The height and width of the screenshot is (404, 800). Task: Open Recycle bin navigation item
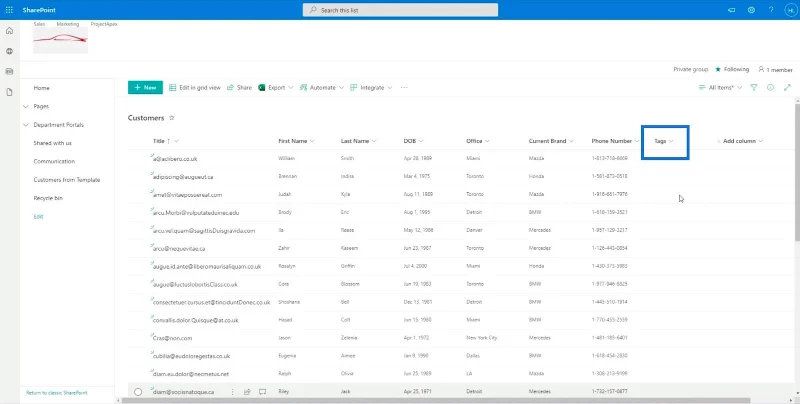pos(48,198)
